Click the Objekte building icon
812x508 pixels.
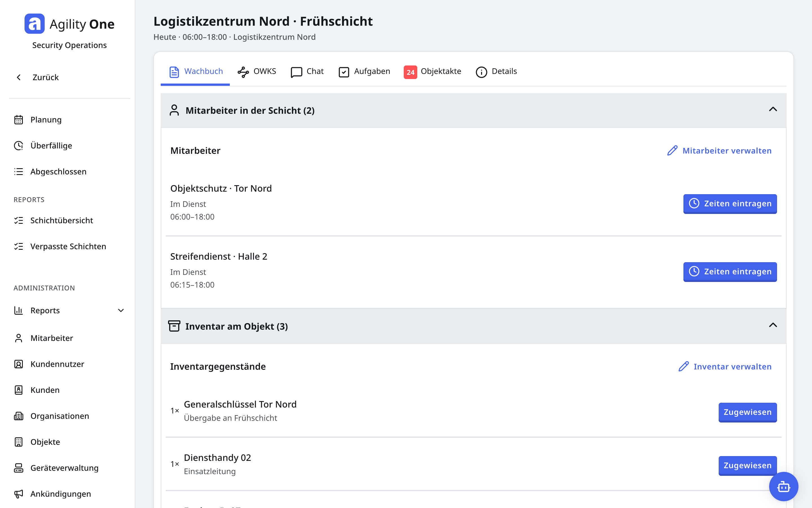pos(19,442)
